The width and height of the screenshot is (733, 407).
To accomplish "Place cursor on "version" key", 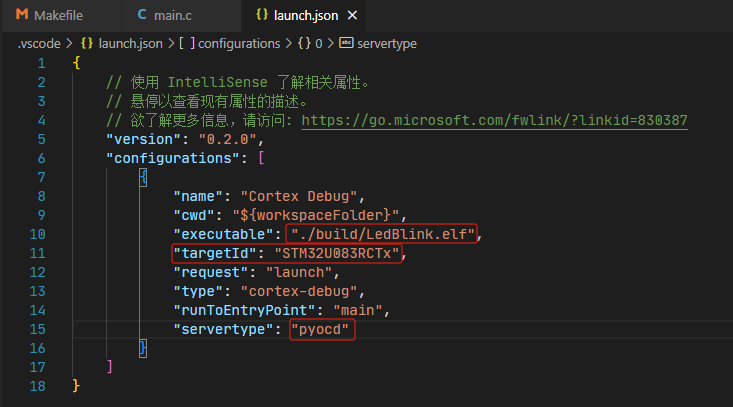I will (143, 139).
